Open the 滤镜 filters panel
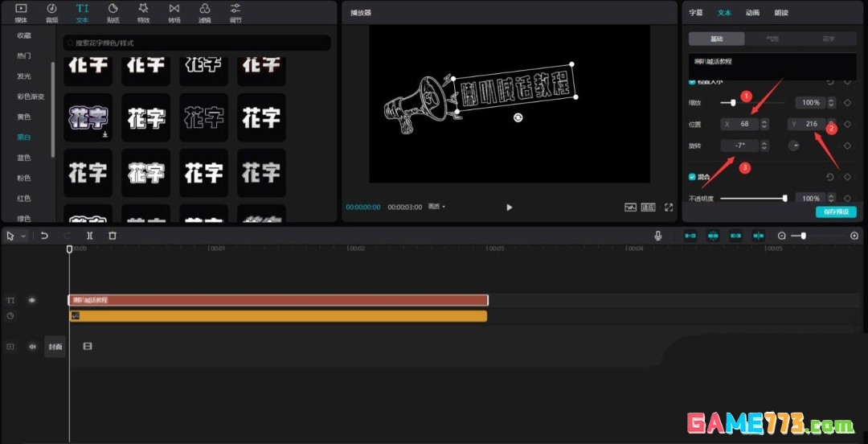Screen dimensions: 868x444 [205, 13]
